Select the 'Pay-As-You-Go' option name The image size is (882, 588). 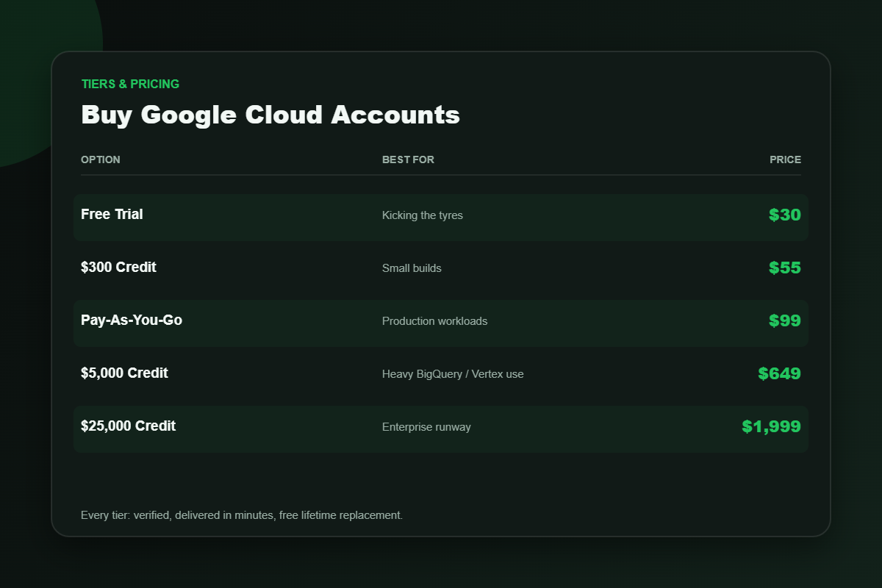pos(132,320)
